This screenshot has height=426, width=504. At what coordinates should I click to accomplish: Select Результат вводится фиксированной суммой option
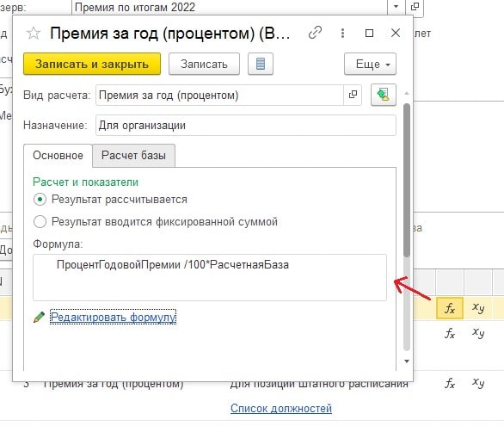click(x=40, y=221)
